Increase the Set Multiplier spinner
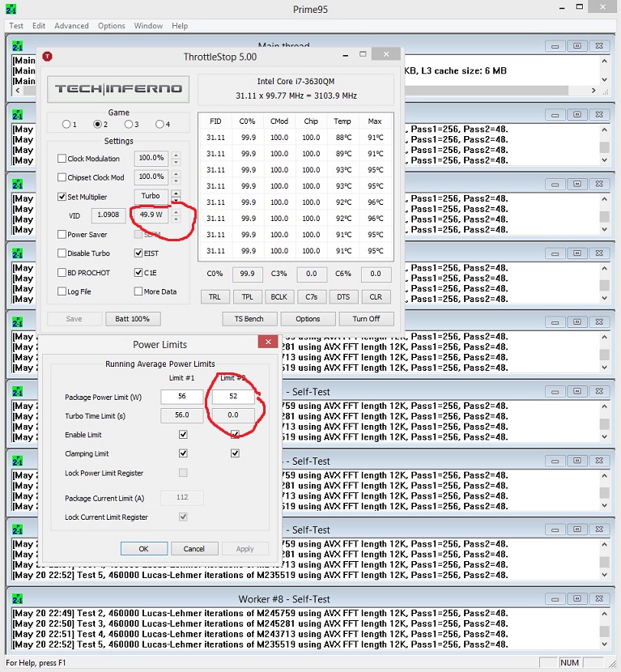621x672 pixels. (x=176, y=193)
